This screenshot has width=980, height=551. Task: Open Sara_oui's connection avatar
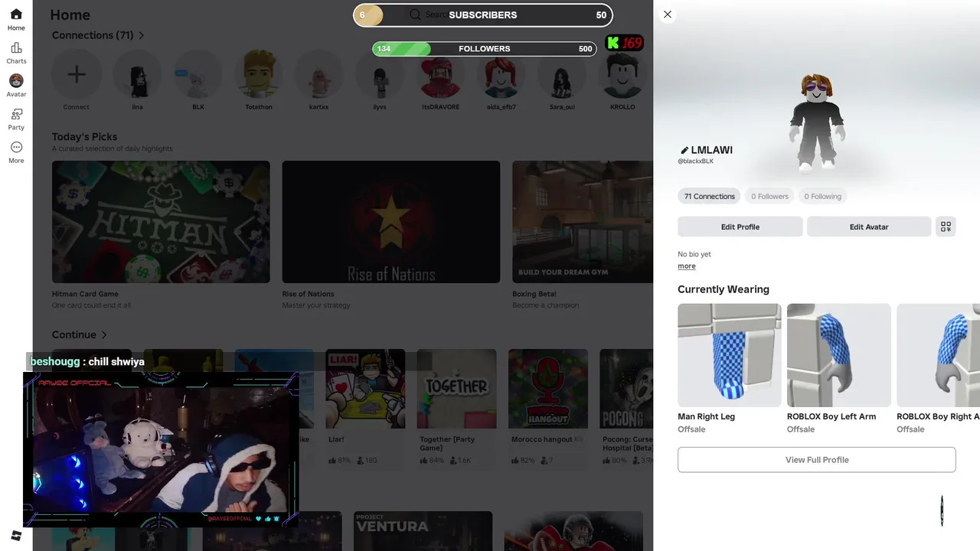(562, 75)
